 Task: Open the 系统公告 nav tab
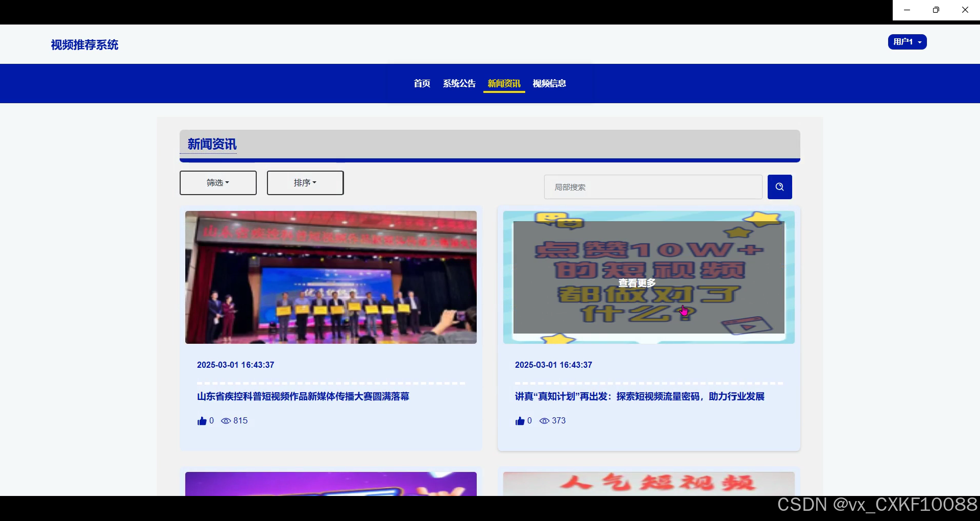pos(459,83)
